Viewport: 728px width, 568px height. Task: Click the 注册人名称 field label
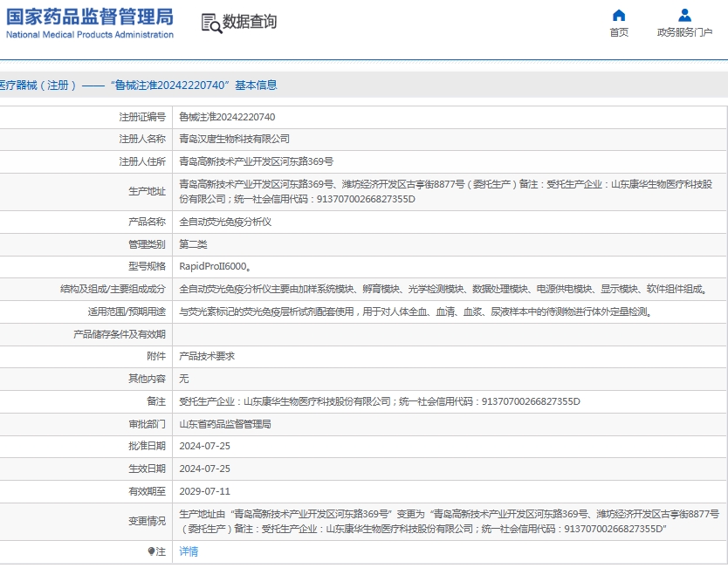click(x=142, y=139)
